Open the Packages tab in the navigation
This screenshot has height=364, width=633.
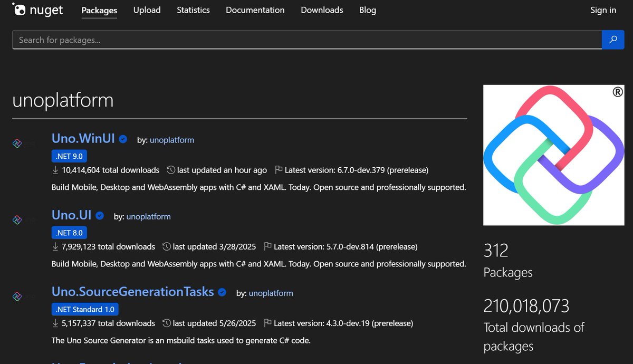coord(99,10)
